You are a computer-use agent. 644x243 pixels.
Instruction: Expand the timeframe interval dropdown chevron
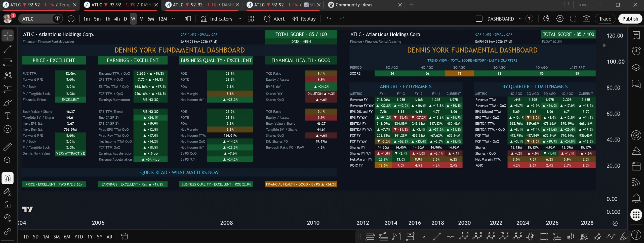point(173,19)
